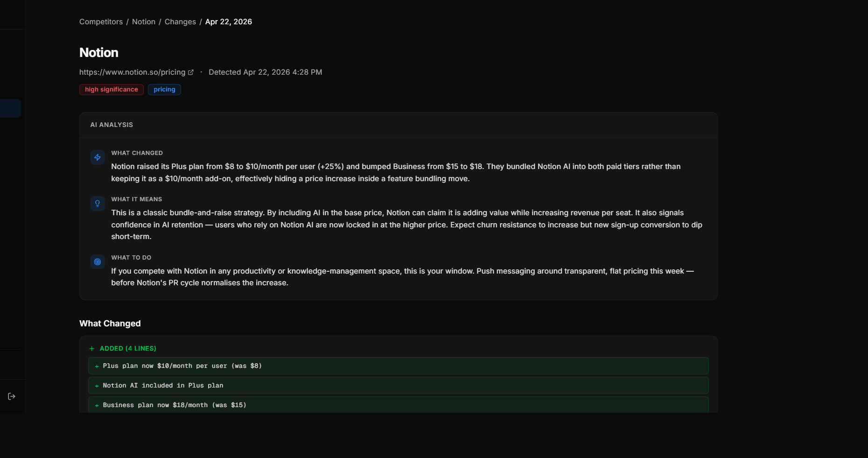The image size is (868, 458).
Task: Select the Apr 22, 2026 breadcrumb
Action: tap(229, 22)
